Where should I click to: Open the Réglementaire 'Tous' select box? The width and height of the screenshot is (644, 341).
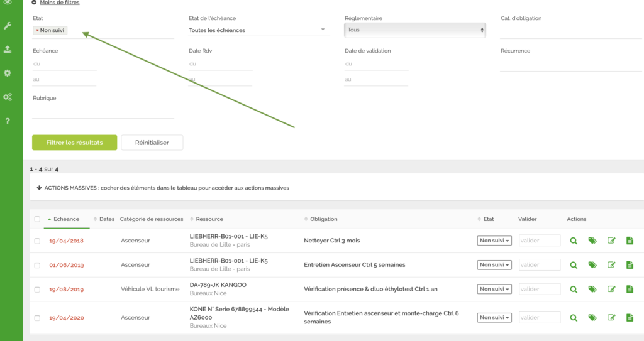tap(415, 30)
